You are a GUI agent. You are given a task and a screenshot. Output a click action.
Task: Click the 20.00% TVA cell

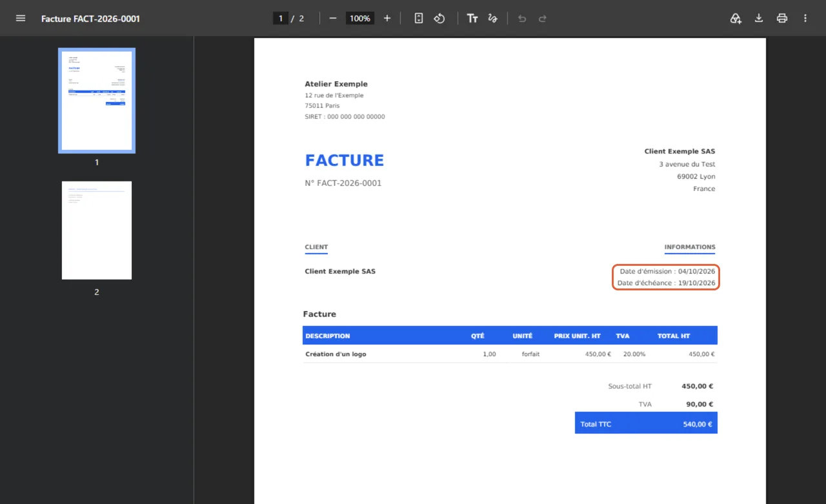tap(634, 354)
